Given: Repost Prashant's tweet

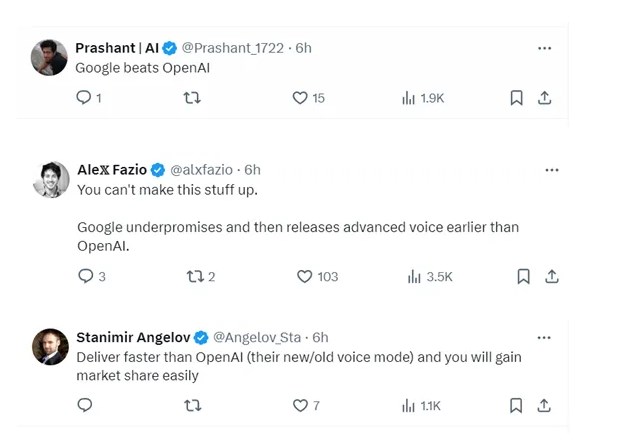Looking at the screenshot, I should 193,98.
